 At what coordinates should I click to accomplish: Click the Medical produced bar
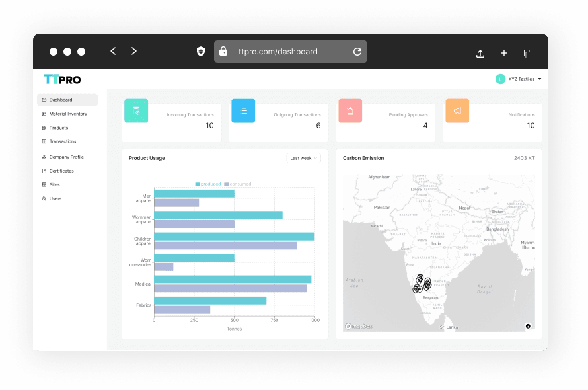233,279
